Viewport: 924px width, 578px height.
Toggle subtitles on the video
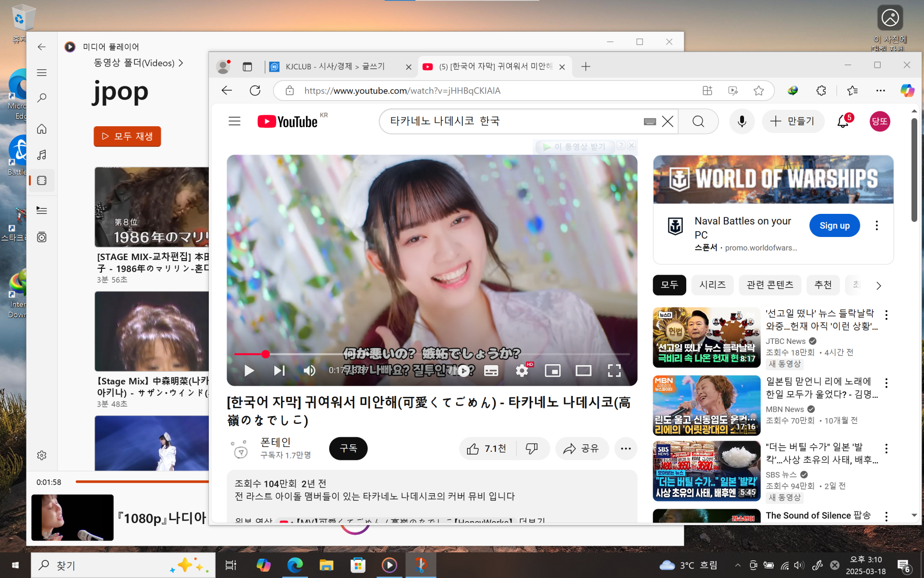pos(491,370)
